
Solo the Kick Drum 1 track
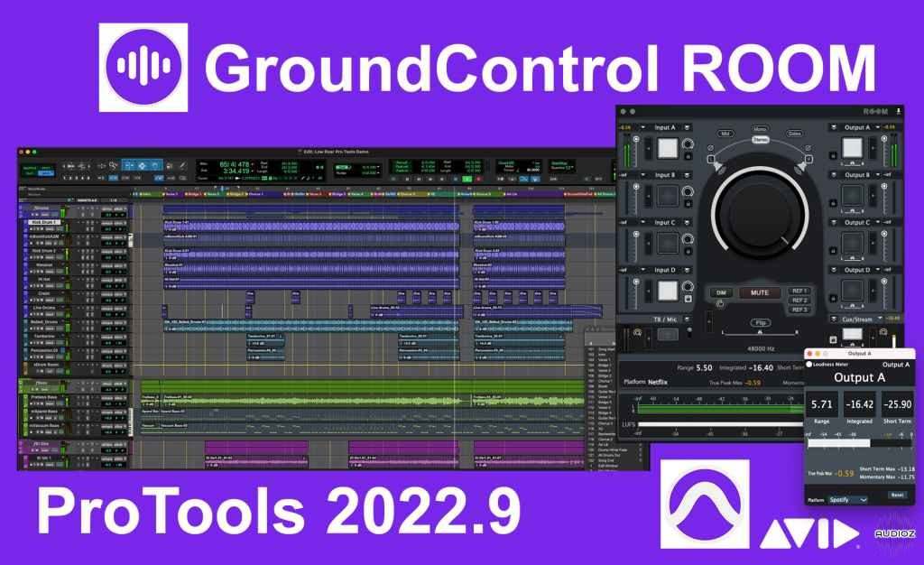[38, 228]
